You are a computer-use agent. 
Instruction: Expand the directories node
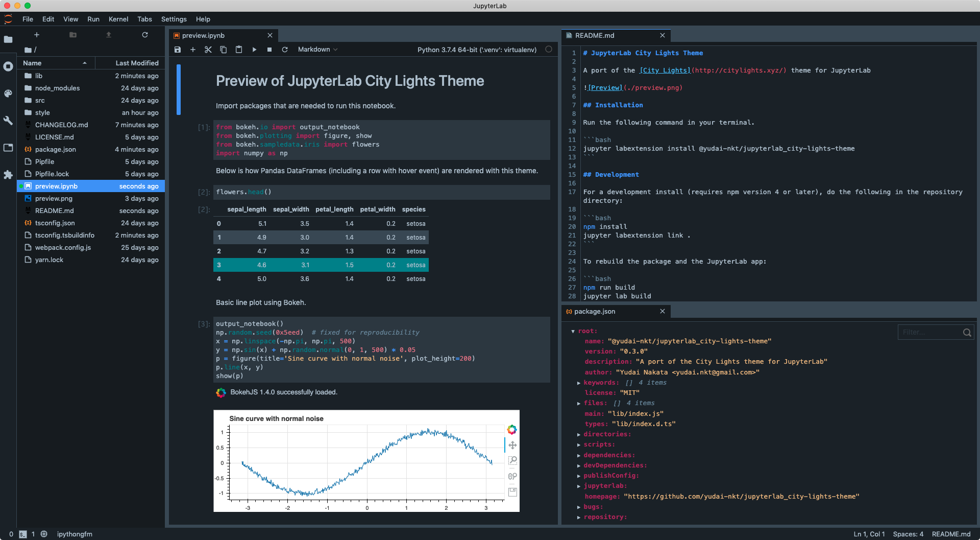coord(579,435)
